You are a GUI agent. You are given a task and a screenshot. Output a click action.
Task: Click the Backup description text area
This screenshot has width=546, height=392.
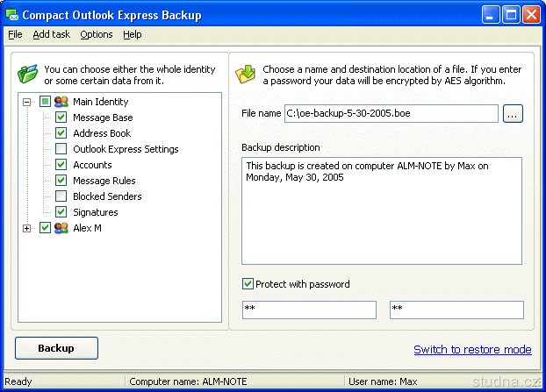[382, 210]
